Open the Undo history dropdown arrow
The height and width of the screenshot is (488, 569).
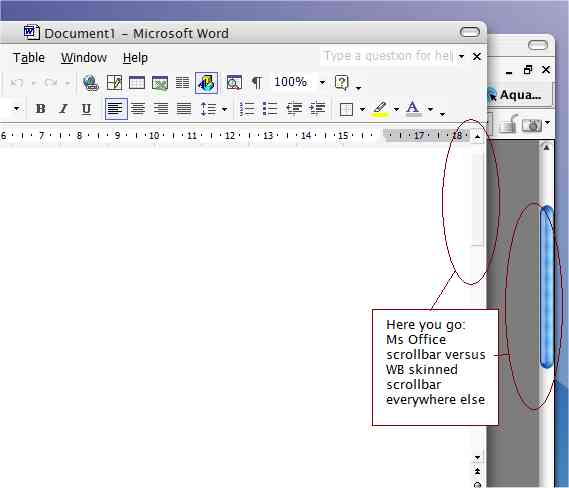(34, 83)
